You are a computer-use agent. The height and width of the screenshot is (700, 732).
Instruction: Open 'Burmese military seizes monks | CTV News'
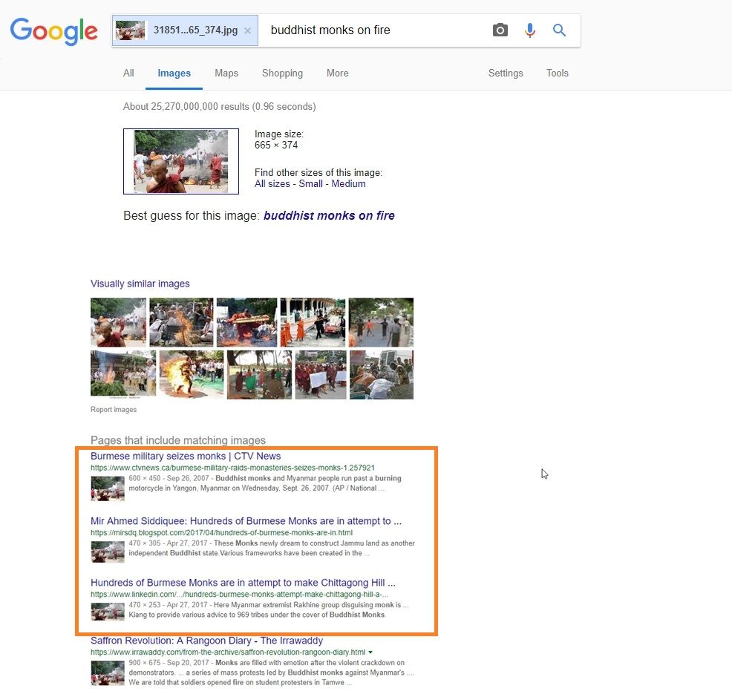pos(186,456)
